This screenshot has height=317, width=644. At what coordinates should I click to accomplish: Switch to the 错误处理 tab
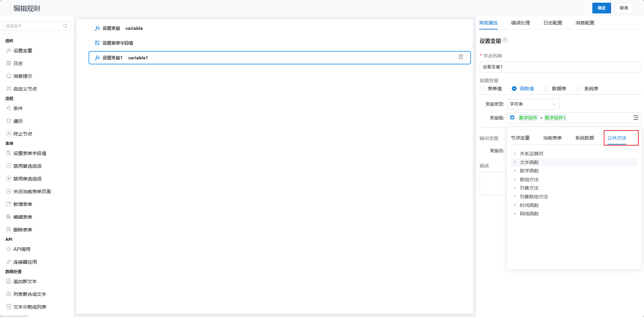520,23
